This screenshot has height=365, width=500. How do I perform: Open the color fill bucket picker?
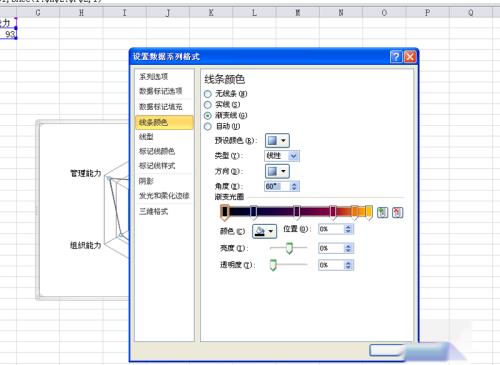pos(264,231)
